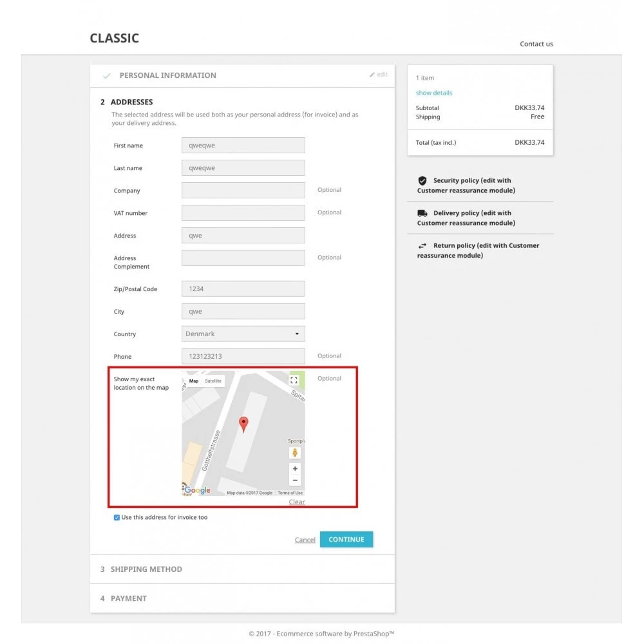644x644 pixels.
Task: Click the Delivery policy text
Action: coord(466,218)
